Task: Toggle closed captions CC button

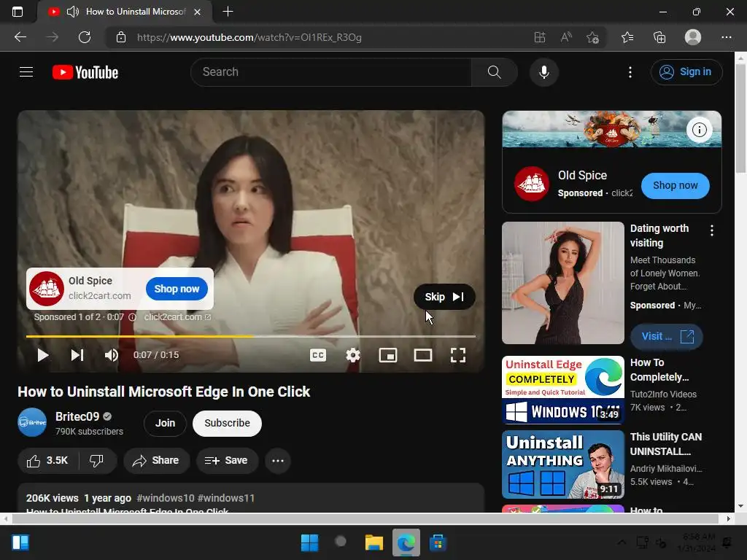Action: [x=318, y=355]
